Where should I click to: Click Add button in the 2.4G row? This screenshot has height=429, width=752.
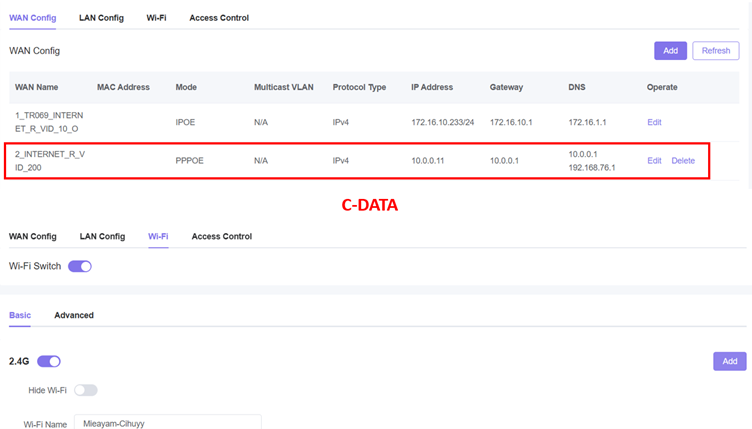[729, 361]
